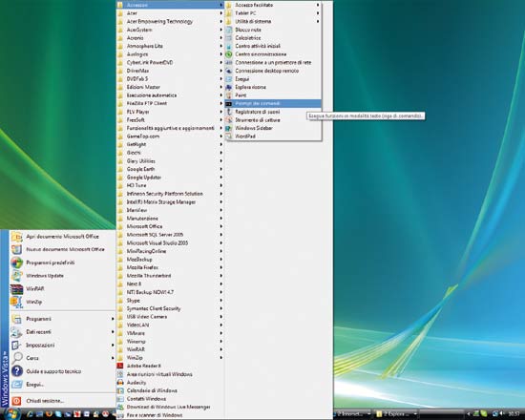525x420 pixels.
Task: Open the Google Earth program folder
Action: pyautogui.click(x=170, y=169)
